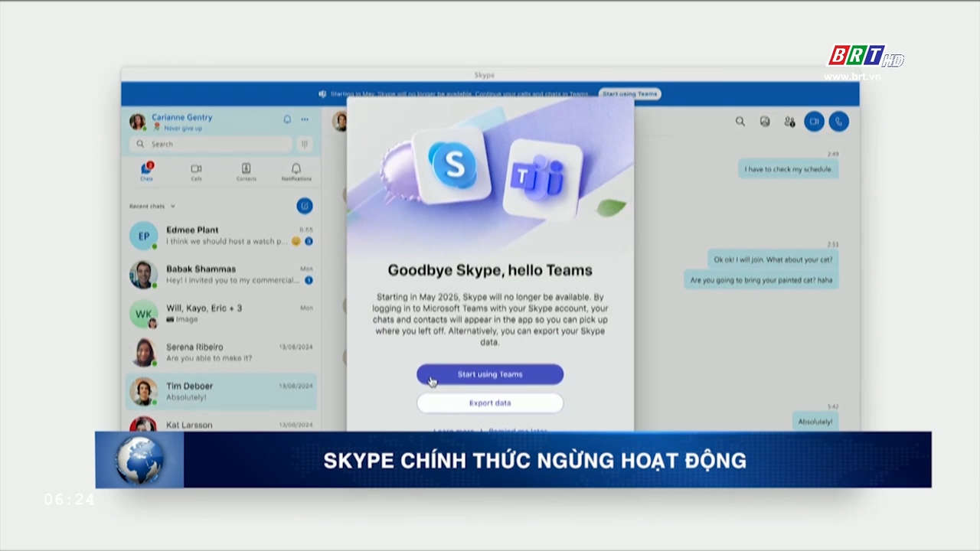The width and height of the screenshot is (980, 551).
Task: Start a new chat with the blue compose button
Action: tap(305, 206)
